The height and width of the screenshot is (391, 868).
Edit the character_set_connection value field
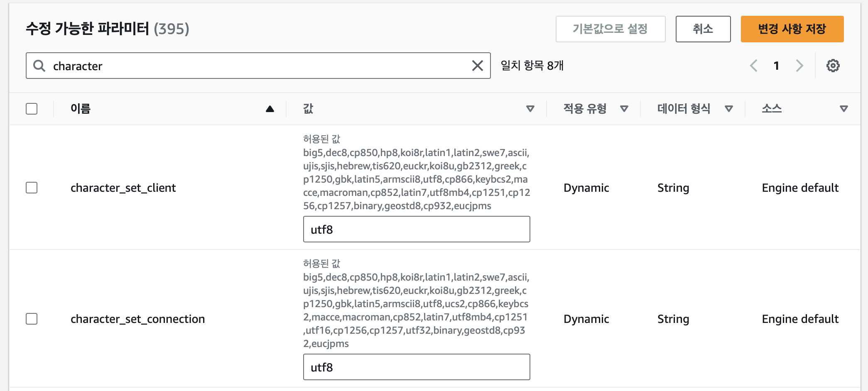point(417,367)
